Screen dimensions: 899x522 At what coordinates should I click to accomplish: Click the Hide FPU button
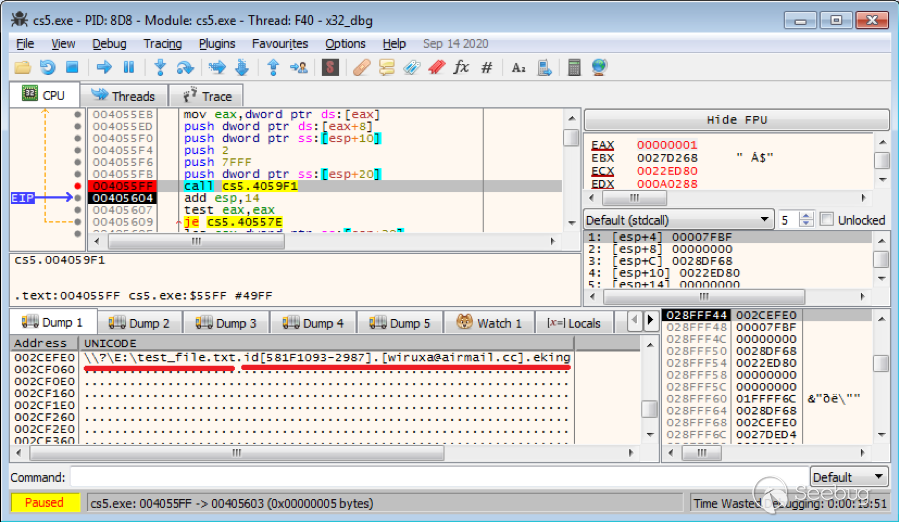736,120
